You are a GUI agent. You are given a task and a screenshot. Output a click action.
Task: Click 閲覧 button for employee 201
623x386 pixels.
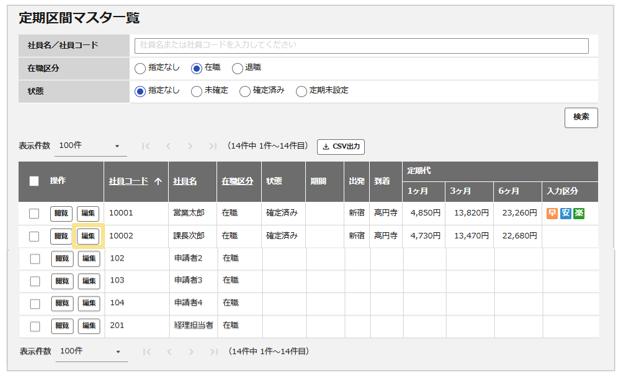62,326
